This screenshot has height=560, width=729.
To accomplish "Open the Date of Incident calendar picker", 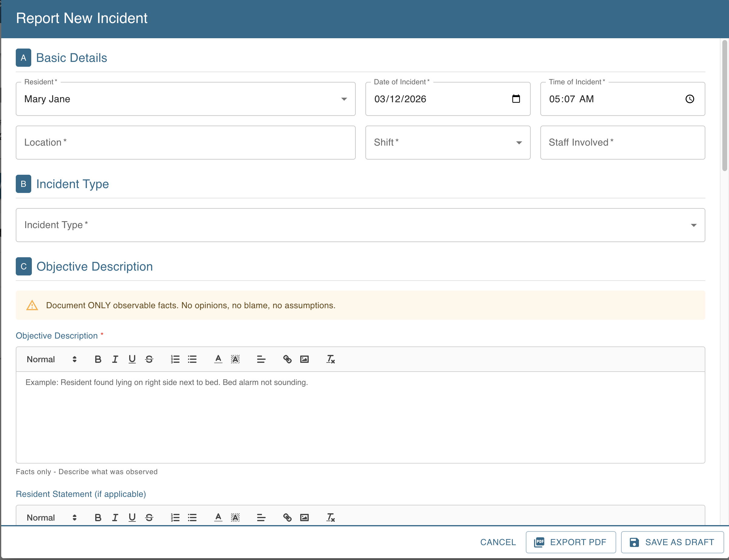I will (515, 99).
